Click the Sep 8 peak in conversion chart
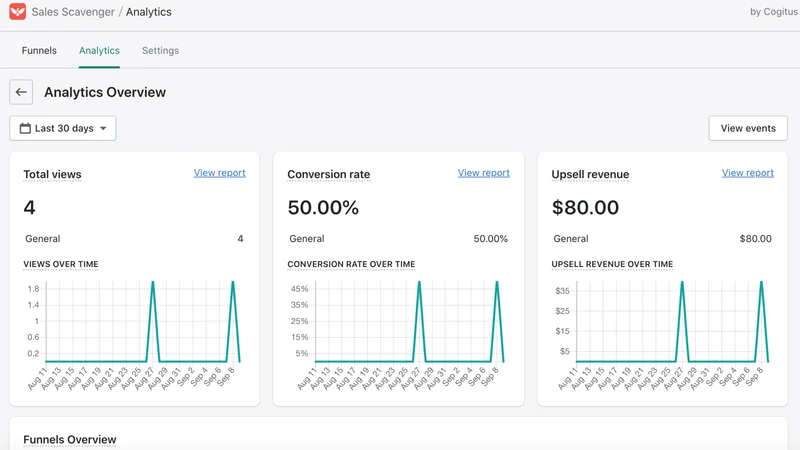The height and width of the screenshot is (450, 800). [497, 283]
